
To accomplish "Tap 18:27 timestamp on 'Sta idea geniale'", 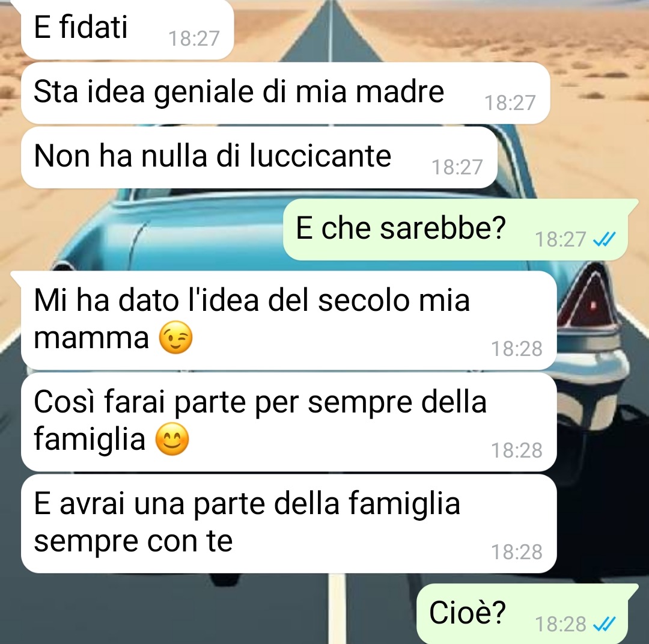I will [x=510, y=103].
